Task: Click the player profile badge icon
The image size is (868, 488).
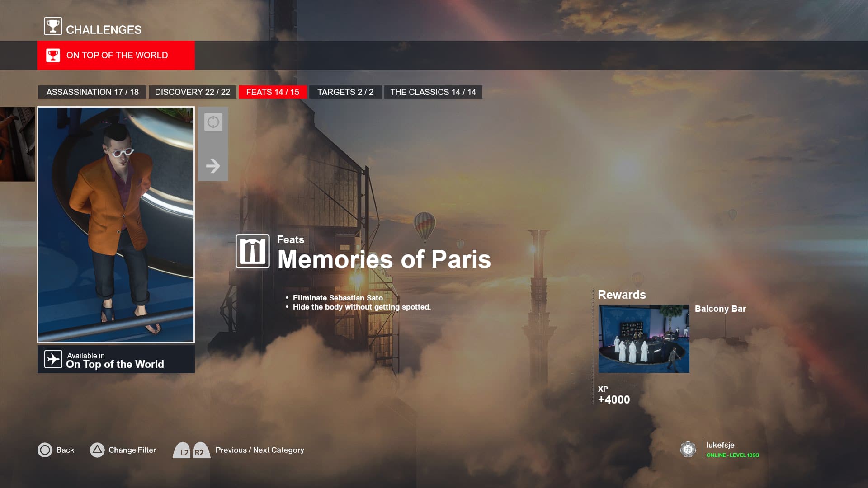Action: coord(688,449)
